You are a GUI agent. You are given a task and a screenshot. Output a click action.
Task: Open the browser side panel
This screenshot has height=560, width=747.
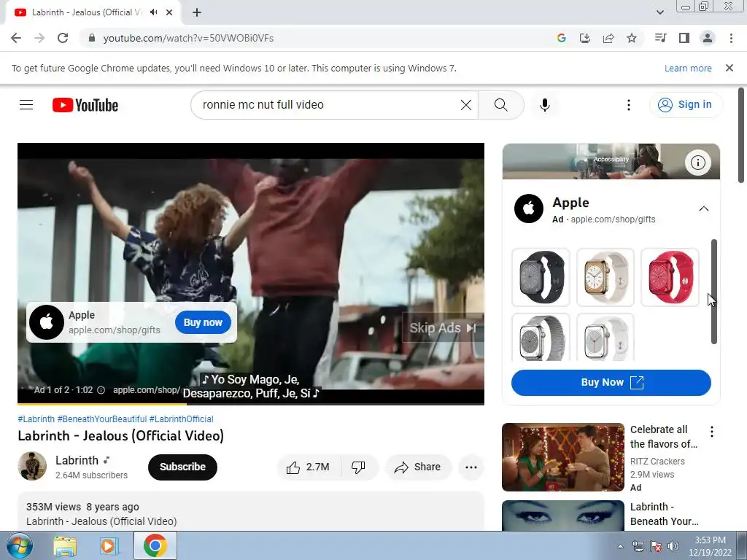[684, 38]
